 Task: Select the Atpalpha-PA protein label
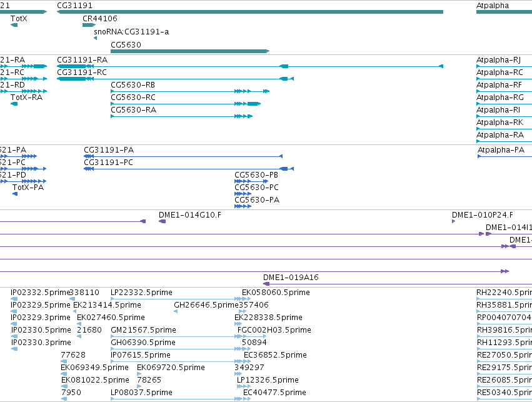click(501, 150)
